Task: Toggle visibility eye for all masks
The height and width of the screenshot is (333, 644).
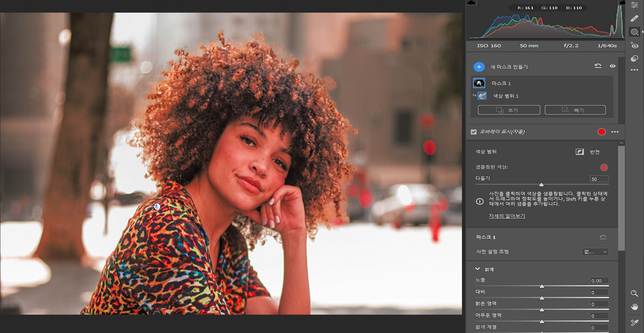Action: (x=612, y=66)
